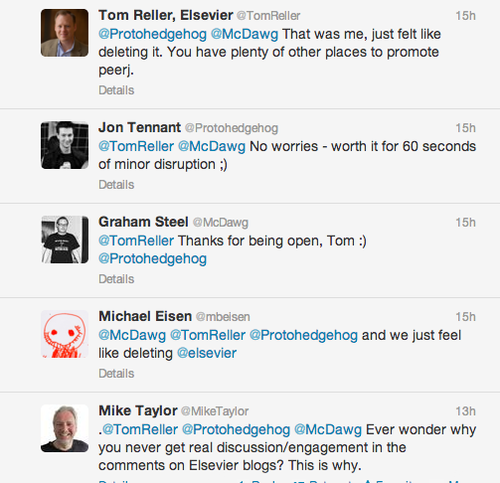This screenshot has height=483, width=500.
Task: Open Michael Eisen's red sketch avatar
Action: [x=65, y=334]
